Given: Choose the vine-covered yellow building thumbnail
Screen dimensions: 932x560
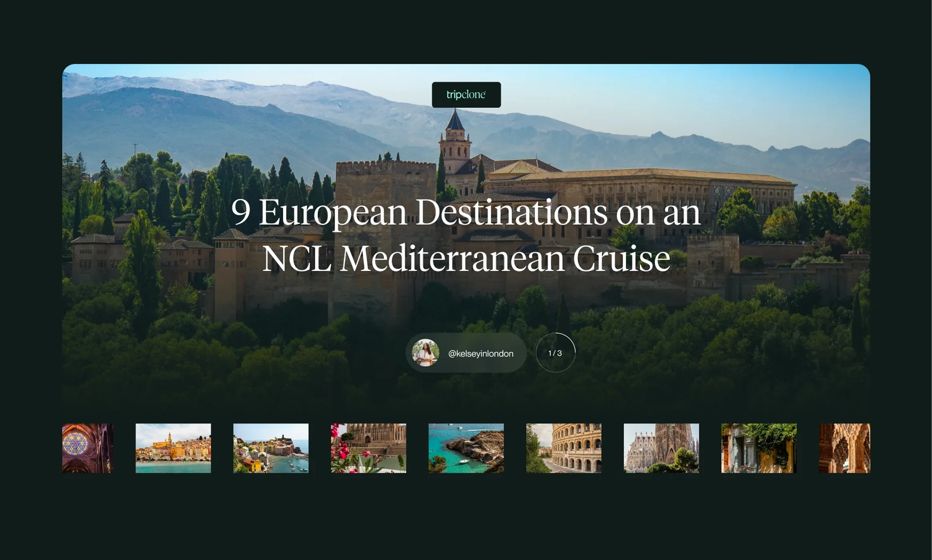Looking at the screenshot, I should tap(759, 448).
